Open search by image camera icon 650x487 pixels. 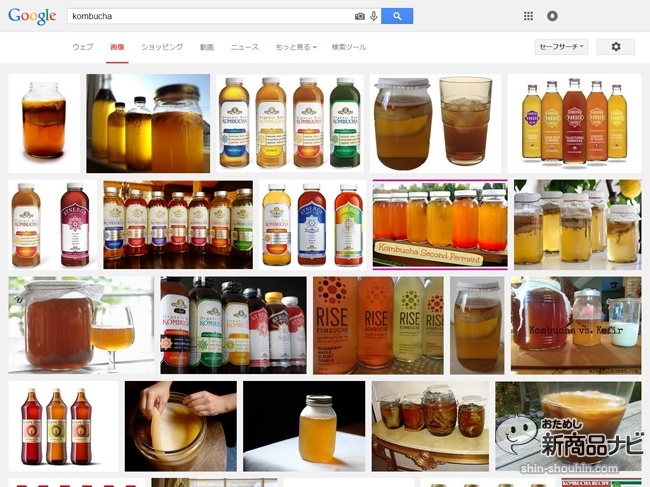(359, 16)
